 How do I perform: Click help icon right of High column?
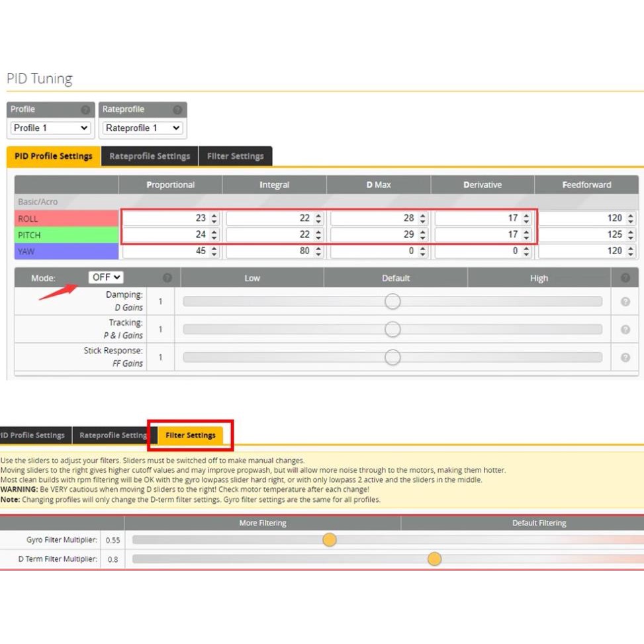pos(625,278)
